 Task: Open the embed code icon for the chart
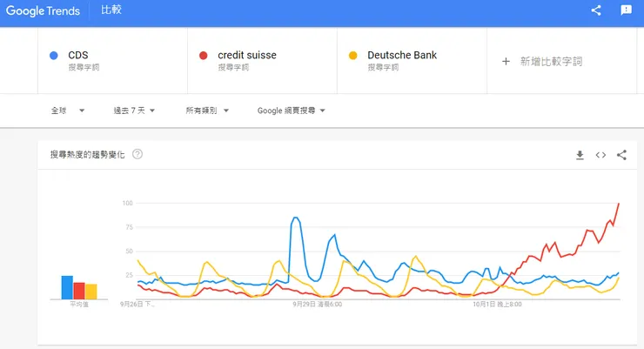(600, 155)
